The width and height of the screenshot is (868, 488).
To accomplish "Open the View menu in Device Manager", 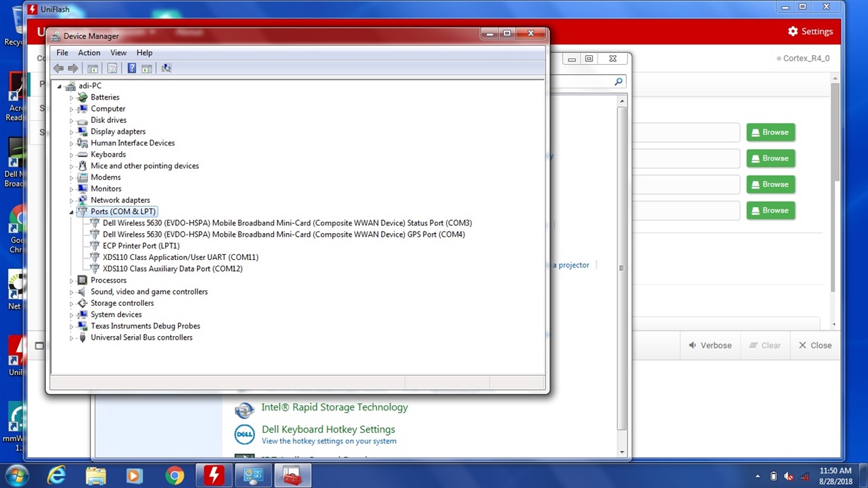I will [x=118, y=53].
